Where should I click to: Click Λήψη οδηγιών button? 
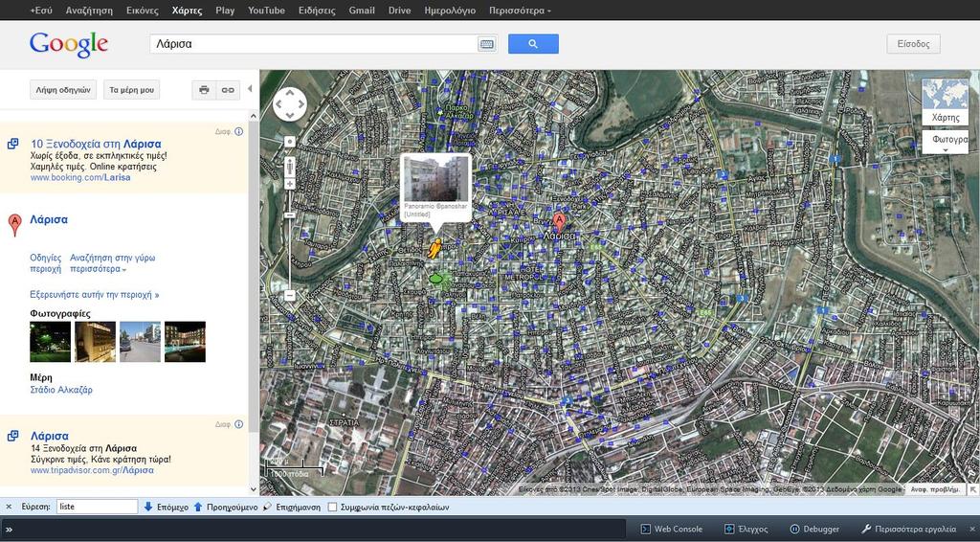(x=63, y=90)
